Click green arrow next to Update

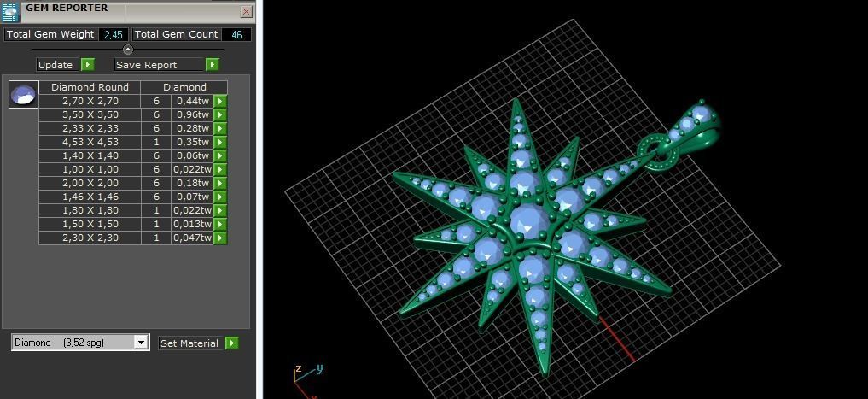[x=87, y=65]
